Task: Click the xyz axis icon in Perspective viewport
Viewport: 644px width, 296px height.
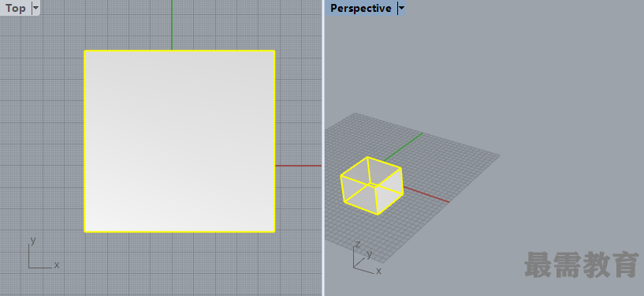Action: [x=367, y=258]
